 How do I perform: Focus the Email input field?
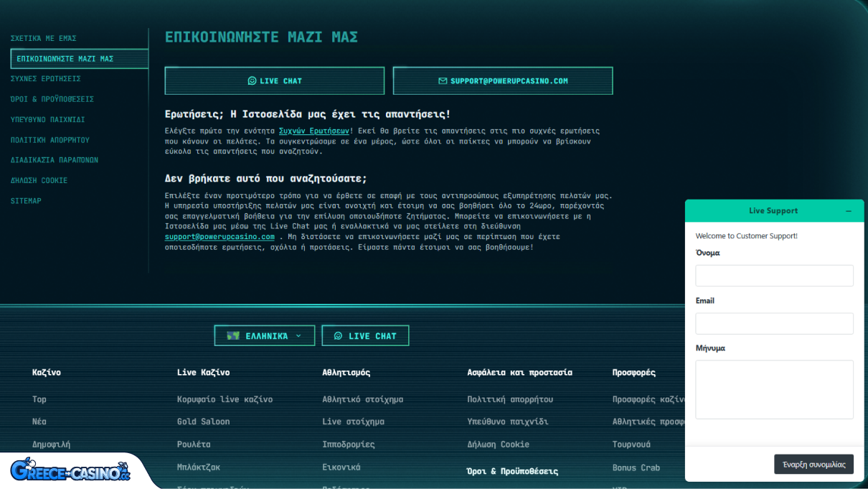[x=775, y=323]
